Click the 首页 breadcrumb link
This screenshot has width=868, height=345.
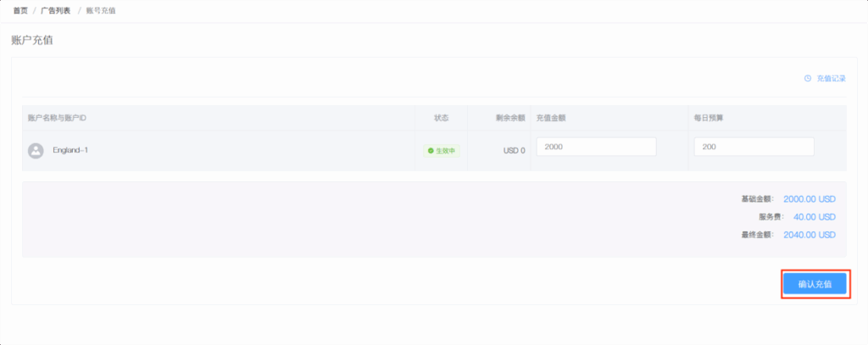pyautogui.click(x=19, y=10)
